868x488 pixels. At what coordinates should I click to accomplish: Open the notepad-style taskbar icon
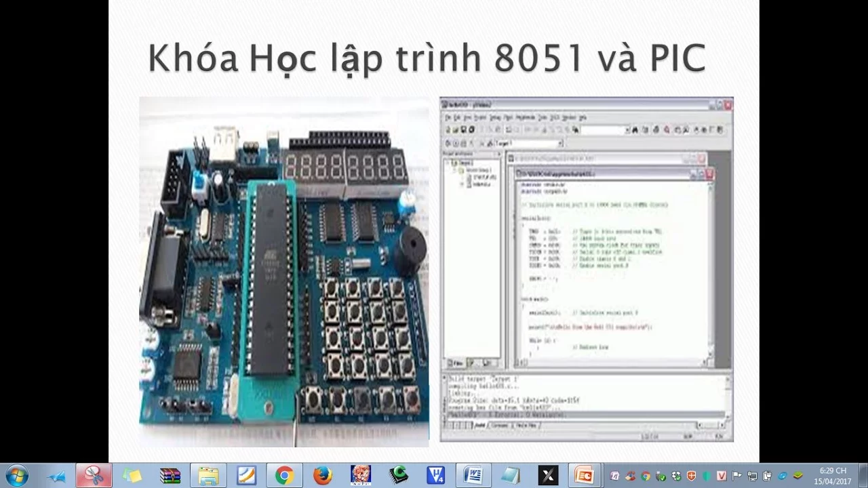(511, 476)
